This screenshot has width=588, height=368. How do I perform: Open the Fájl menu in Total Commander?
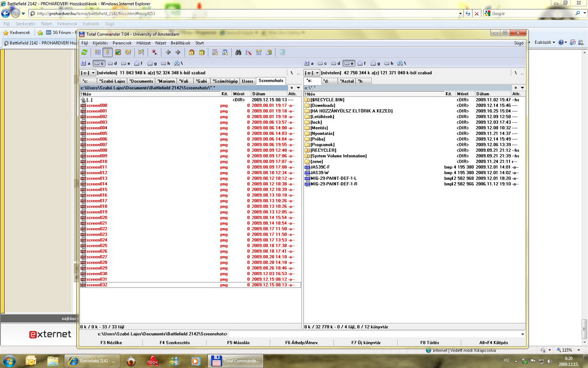click(x=85, y=43)
